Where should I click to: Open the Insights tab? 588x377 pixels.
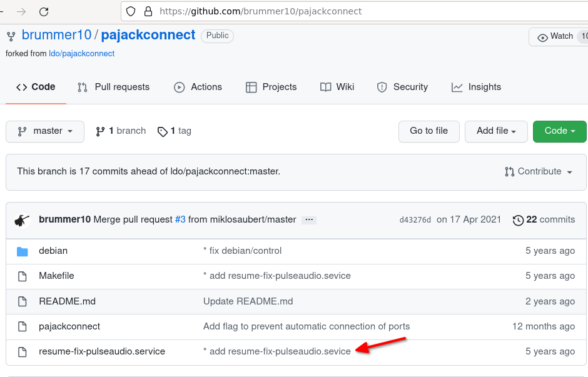476,87
